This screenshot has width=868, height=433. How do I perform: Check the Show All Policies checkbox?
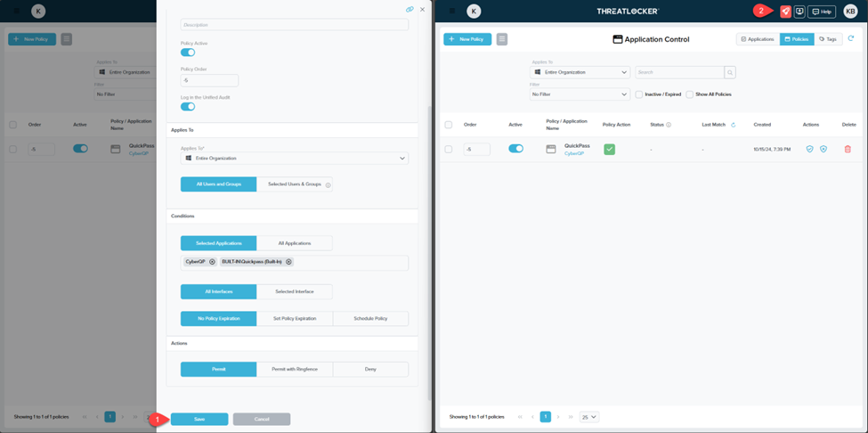coord(689,94)
